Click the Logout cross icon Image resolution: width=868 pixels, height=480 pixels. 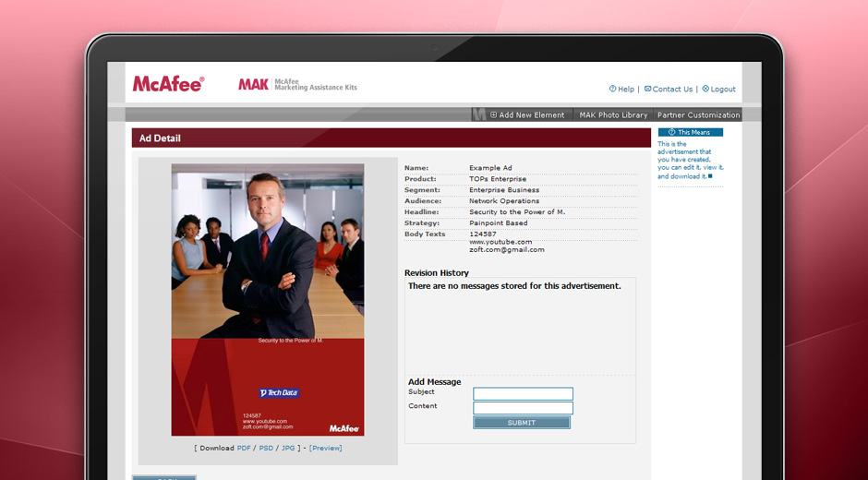(705, 89)
